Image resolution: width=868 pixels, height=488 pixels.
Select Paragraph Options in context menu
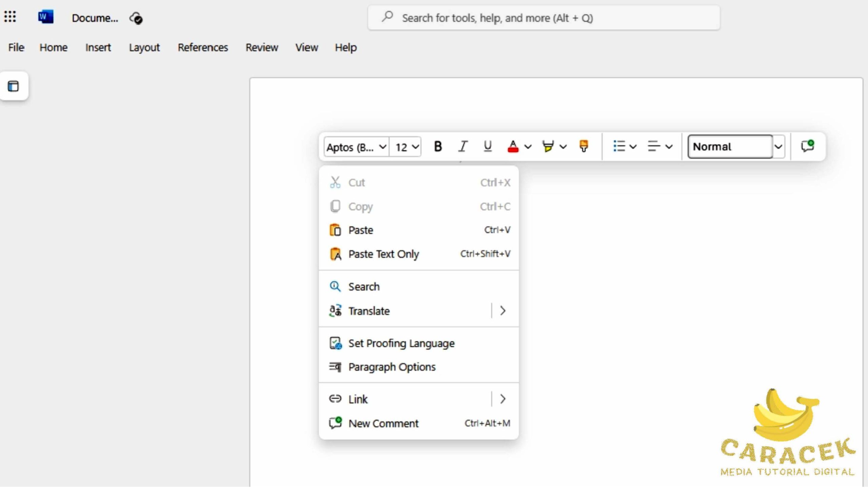[x=392, y=367]
